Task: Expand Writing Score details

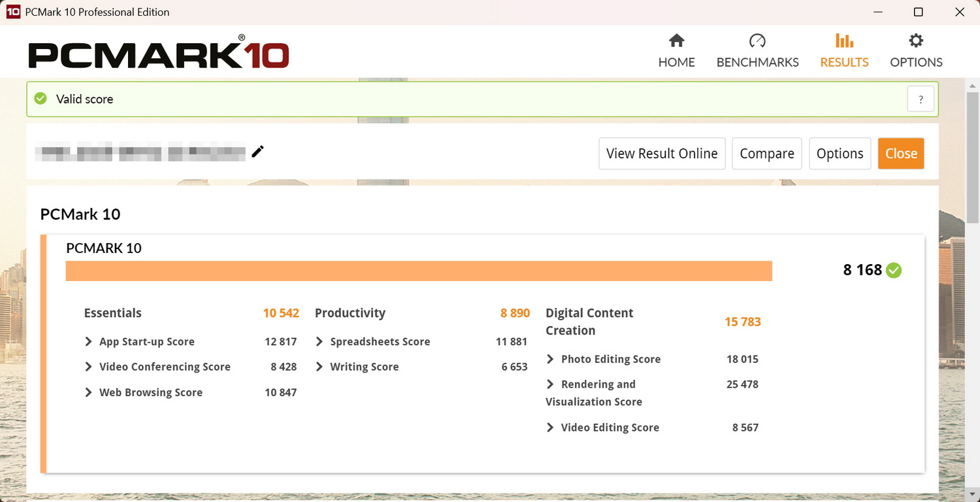Action: click(319, 367)
